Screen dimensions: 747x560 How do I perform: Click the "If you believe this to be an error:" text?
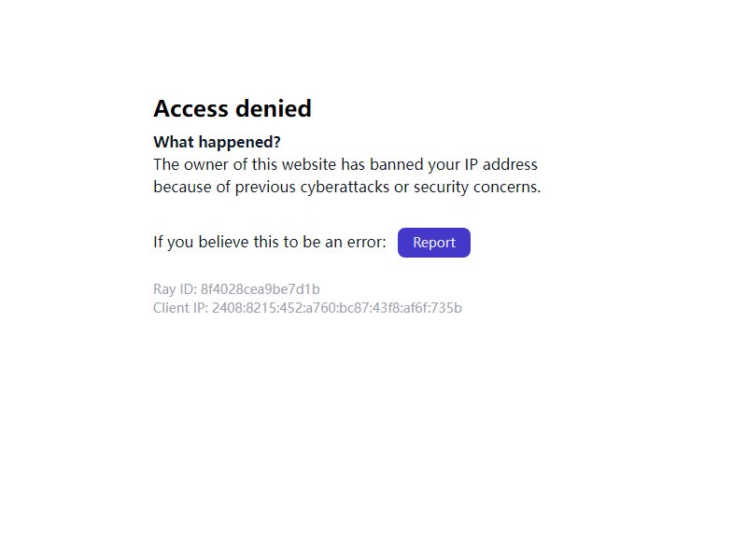[x=270, y=243]
